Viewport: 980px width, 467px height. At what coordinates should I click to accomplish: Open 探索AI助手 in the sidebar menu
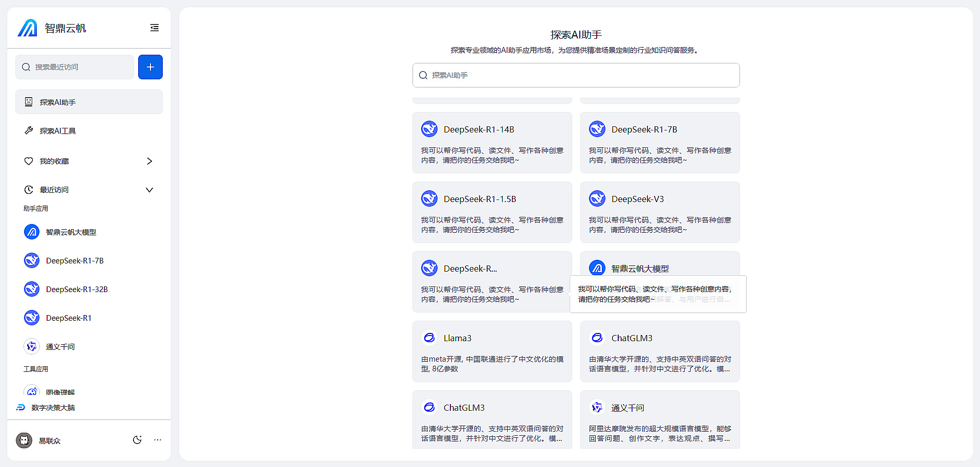(x=89, y=102)
